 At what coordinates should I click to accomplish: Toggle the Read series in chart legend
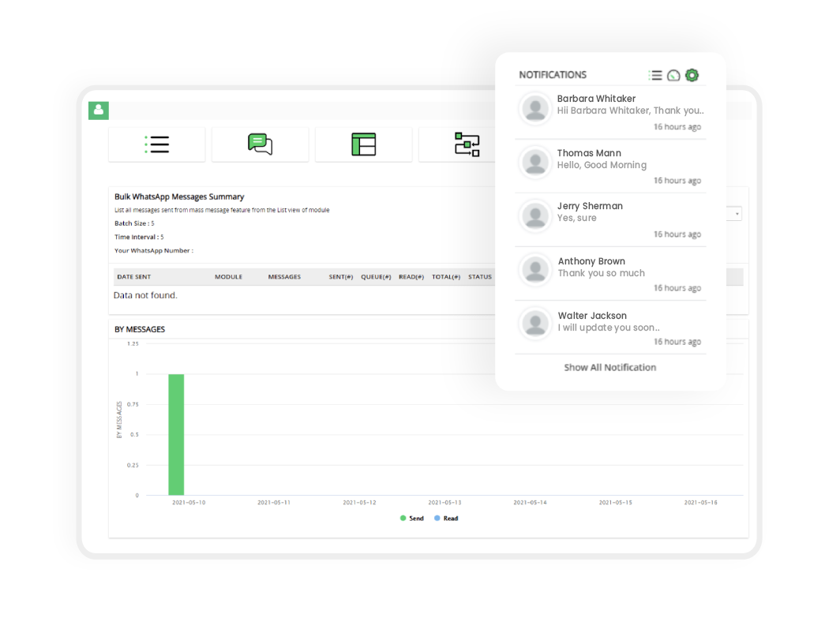coord(446,519)
